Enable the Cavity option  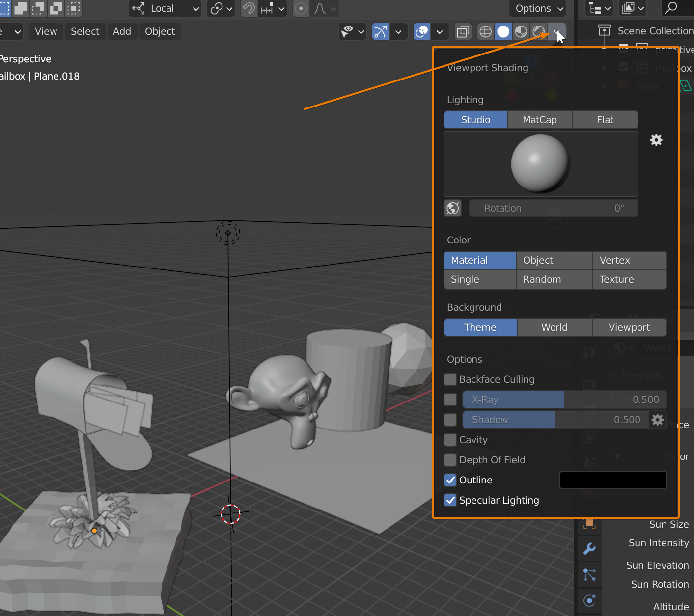[450, 440]
